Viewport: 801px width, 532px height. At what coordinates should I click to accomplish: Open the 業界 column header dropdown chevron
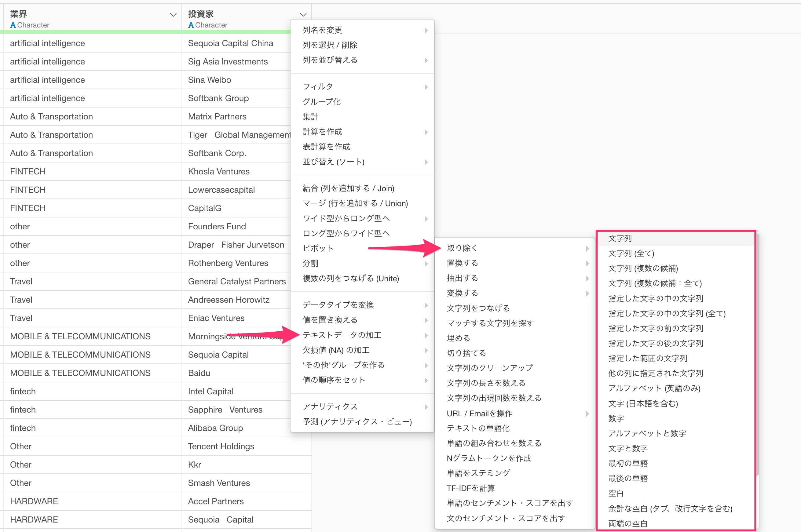point(173,15)
